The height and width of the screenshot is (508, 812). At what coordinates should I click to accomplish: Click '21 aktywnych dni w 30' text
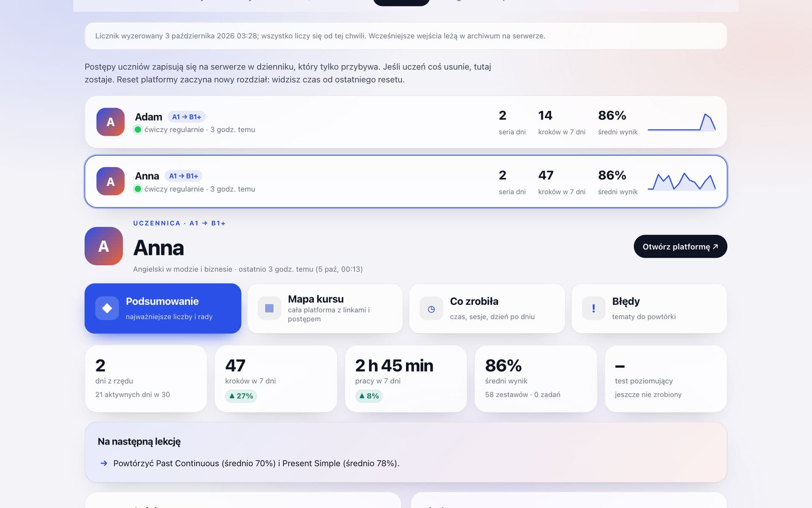[x=132, y=395]
